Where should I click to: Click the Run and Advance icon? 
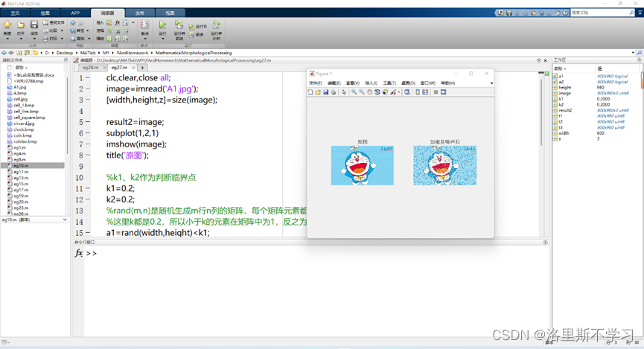coord(179,25)
